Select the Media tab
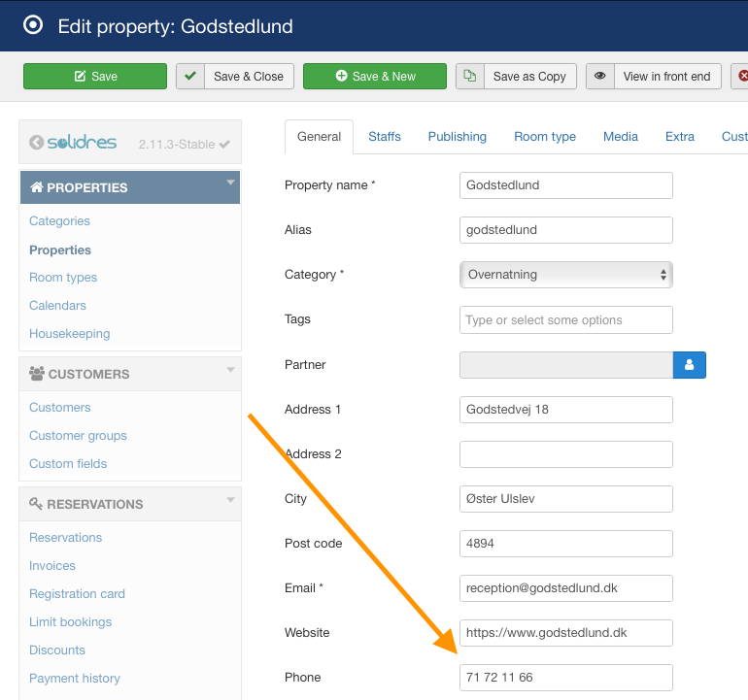The height and width of the screenshot is (700, 748). tap(621, 137)
